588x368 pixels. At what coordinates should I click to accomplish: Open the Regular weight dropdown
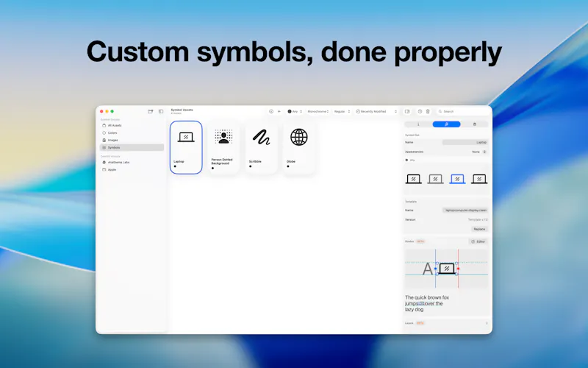(x=342, y=112)
